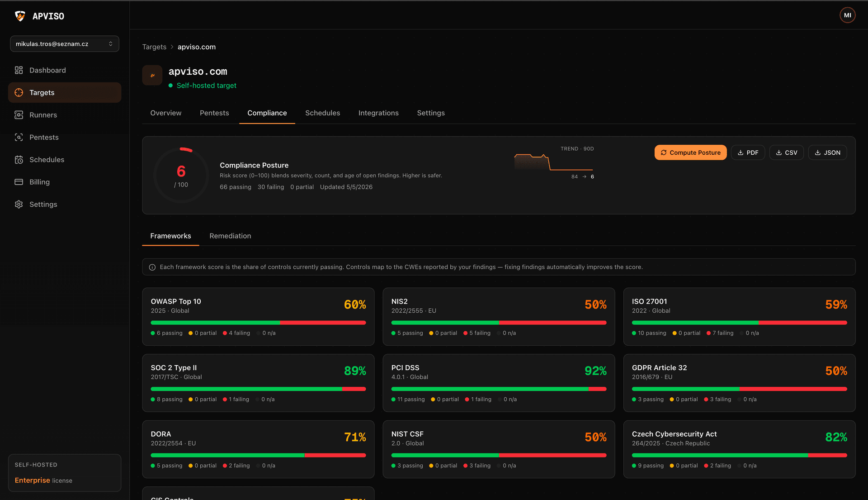Open the OWASP Top 10 framework card
Viewport: 868px width, 500px height.
click(x=258, y=317)
